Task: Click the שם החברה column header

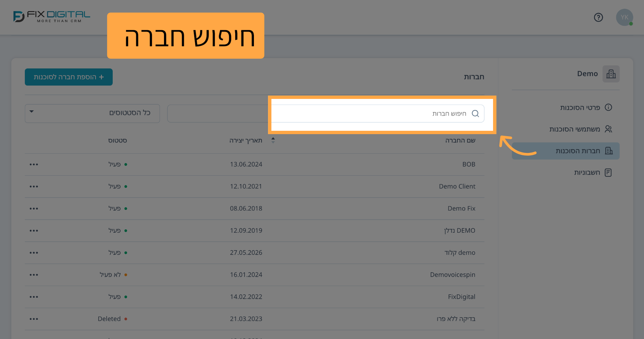Action: coord(460,140)
